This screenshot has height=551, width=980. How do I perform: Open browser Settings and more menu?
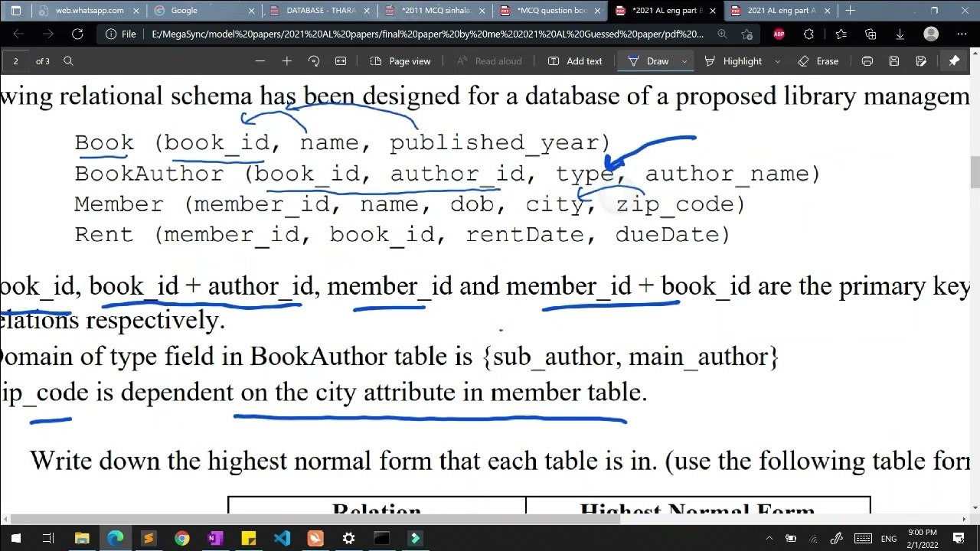pos(962,34)
